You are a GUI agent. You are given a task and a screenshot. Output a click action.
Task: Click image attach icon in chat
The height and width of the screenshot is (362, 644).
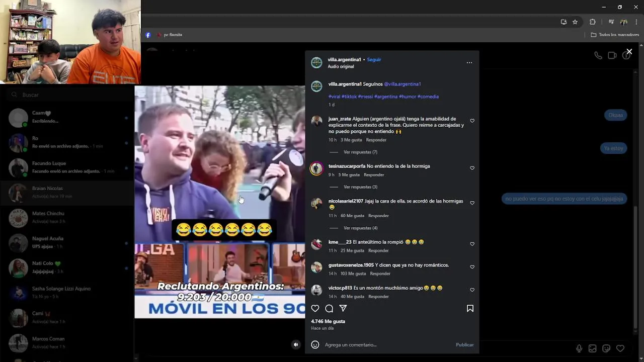(x=593, y=348)
